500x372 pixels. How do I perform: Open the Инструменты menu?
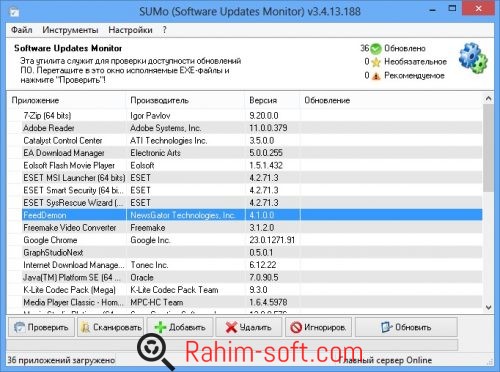(x=70, y=30)
